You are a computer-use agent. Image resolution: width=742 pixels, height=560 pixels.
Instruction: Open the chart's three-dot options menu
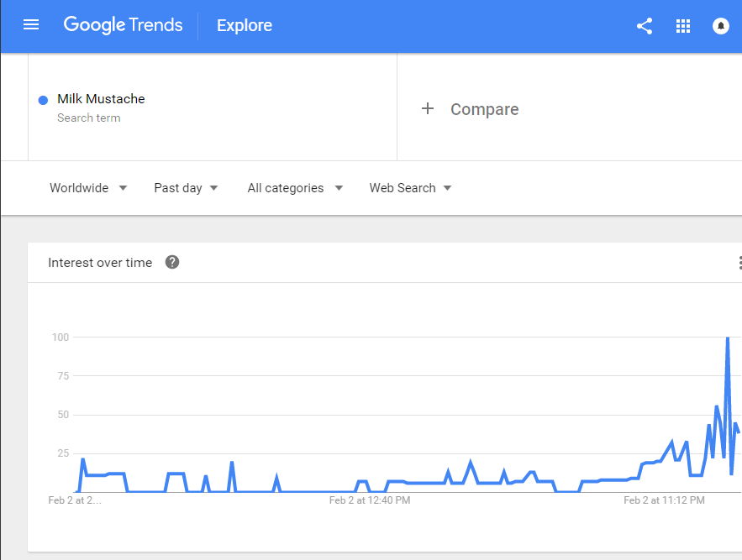click(739, 263)
